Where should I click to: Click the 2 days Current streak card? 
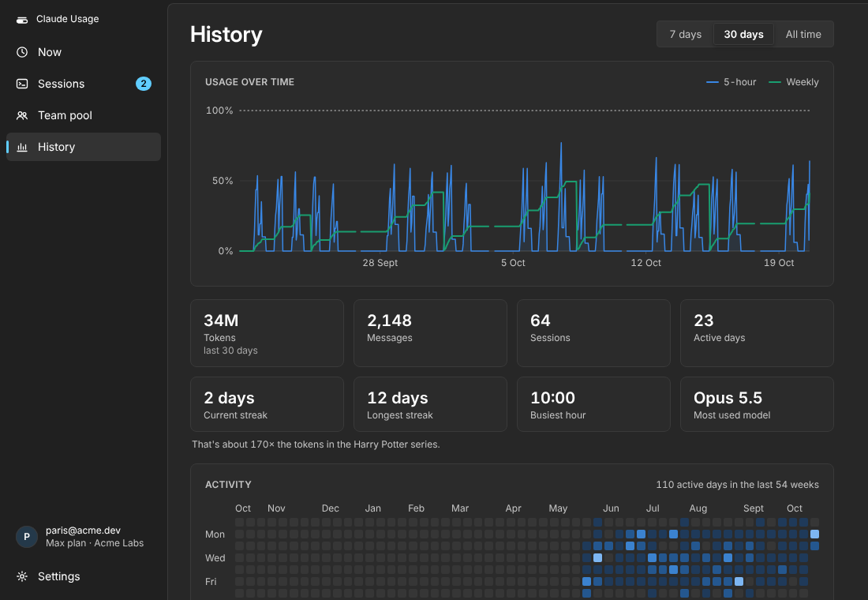click(267, 404)
